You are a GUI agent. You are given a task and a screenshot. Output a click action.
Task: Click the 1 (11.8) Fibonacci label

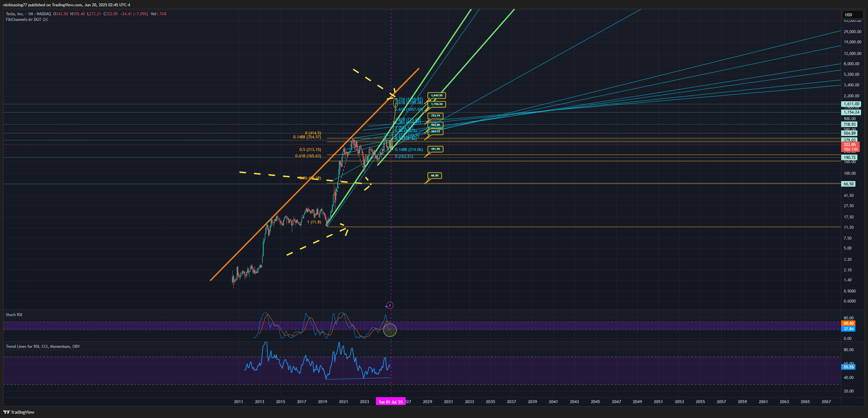click(x=314, y=222)
